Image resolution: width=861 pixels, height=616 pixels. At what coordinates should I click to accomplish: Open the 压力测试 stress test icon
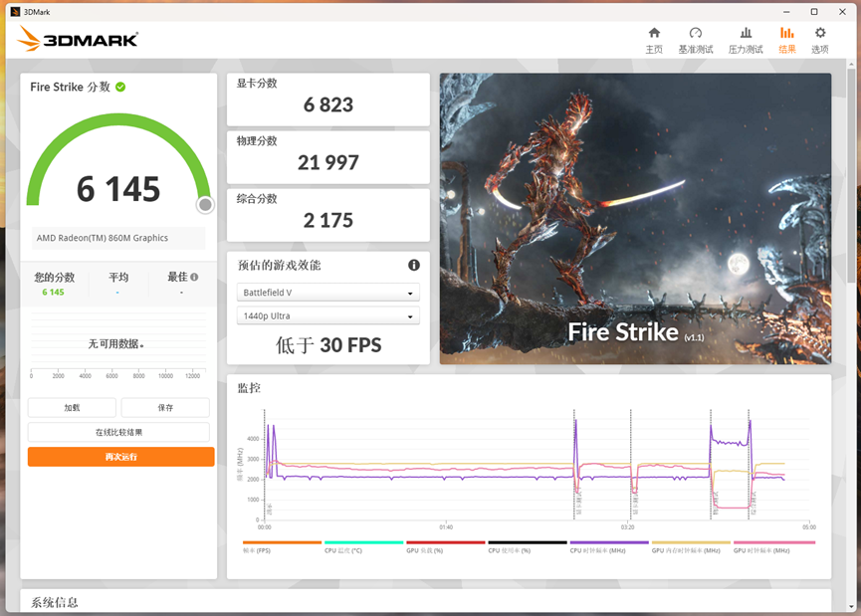click(746, 33)
